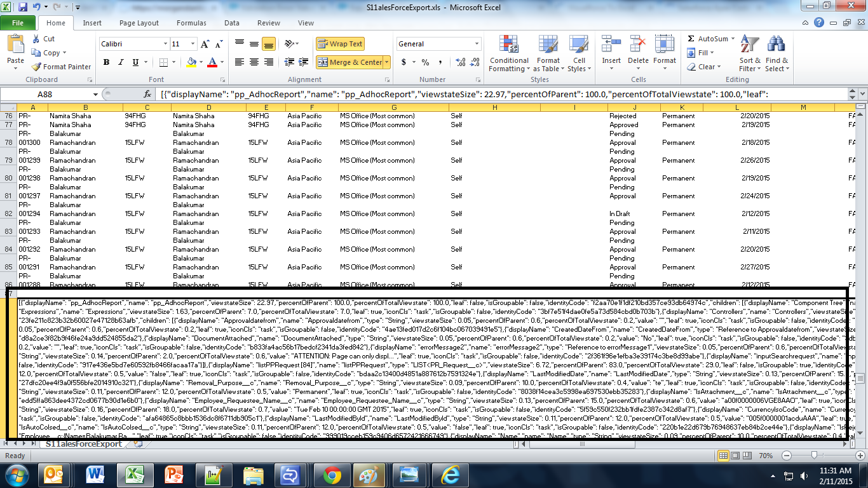Toggle Italic formatting

(x=121, y=62)
